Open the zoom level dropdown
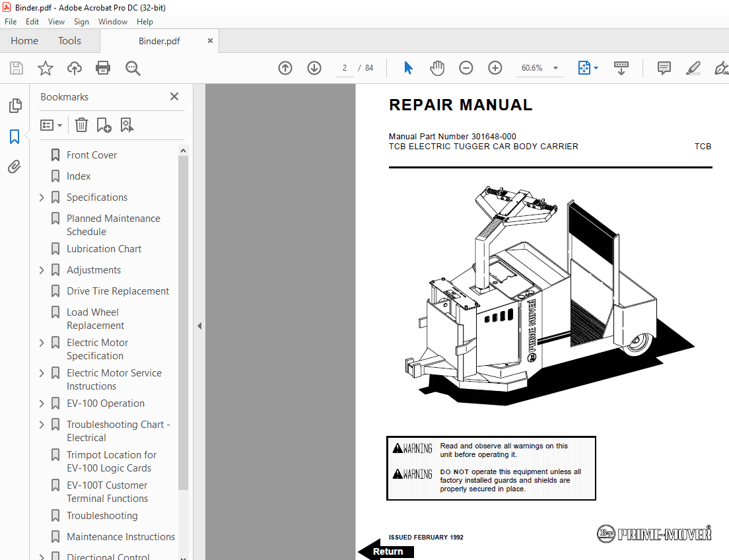 click(555, 68)
